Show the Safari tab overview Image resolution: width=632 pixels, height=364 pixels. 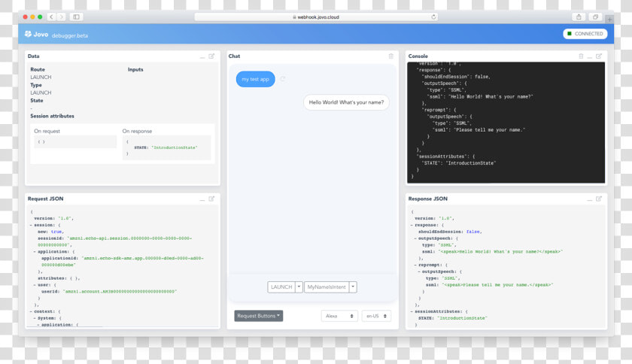pos(595,17)
